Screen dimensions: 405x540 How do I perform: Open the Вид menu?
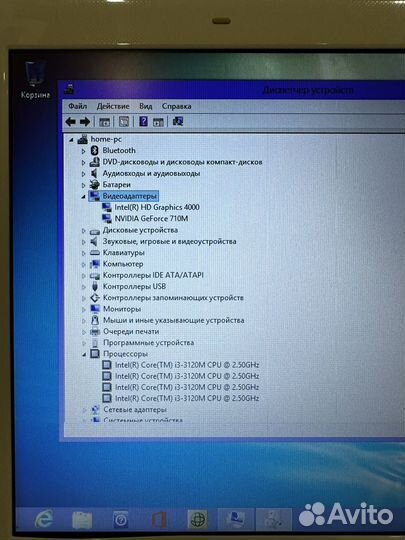tap(146, 106)
